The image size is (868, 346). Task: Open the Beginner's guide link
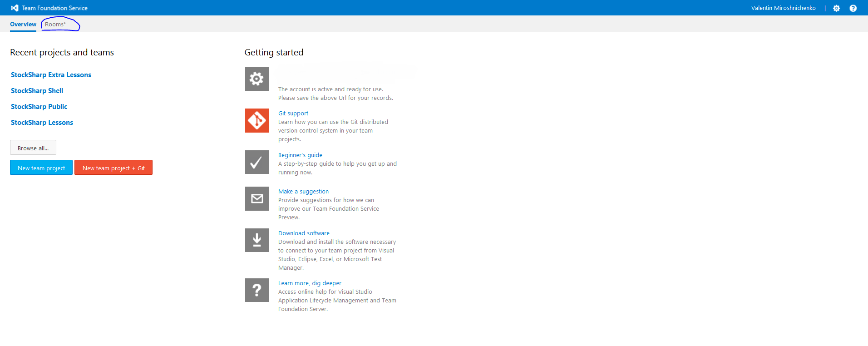pyautogui.click(x=300, y=155)
